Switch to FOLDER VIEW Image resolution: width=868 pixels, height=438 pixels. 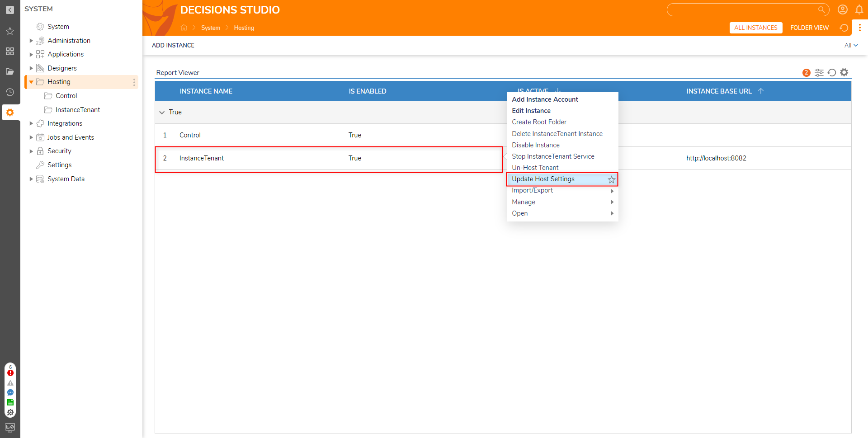point(809,28)
